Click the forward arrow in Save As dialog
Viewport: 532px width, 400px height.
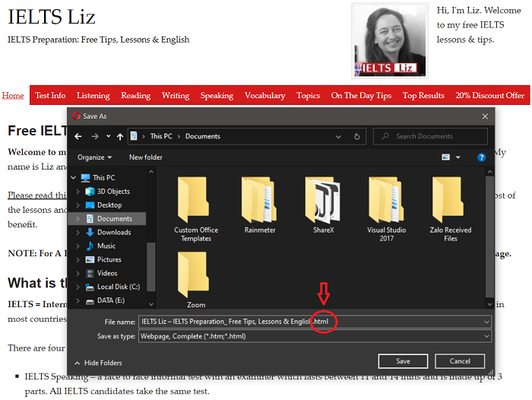(x=95, y=137)
